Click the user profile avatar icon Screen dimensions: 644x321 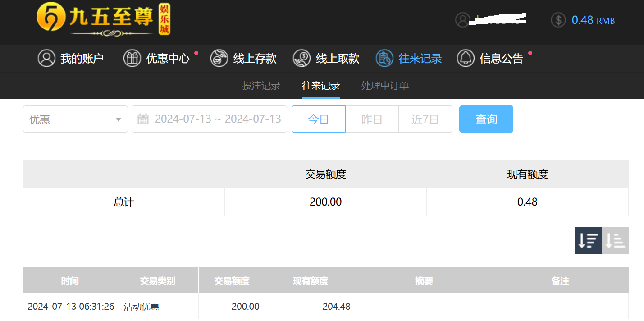click(462, 20)
